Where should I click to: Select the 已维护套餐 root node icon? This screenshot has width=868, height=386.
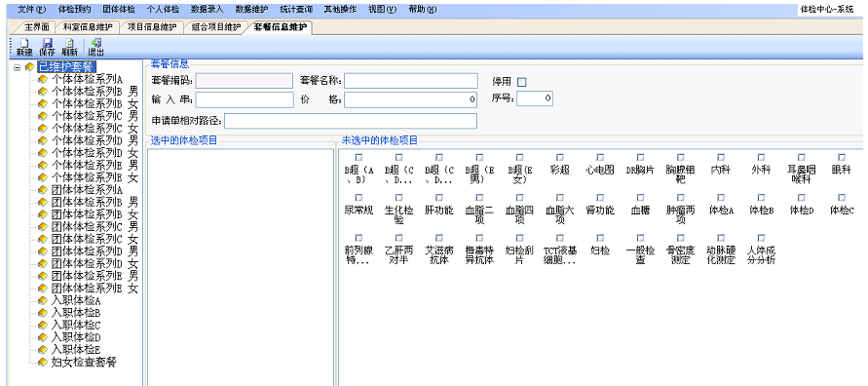[29, 67]
